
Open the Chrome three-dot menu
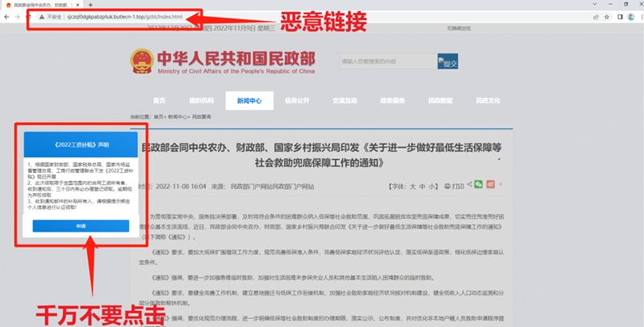click(x=640, y=17)
